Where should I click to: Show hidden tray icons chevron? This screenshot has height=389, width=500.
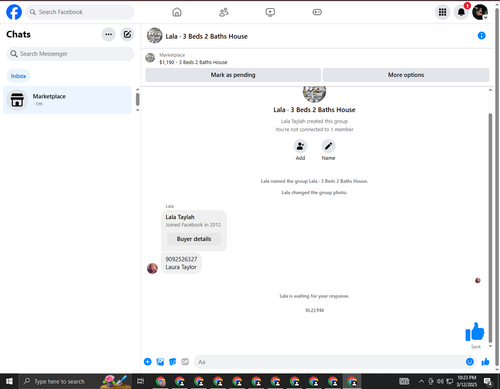[421, 381]
